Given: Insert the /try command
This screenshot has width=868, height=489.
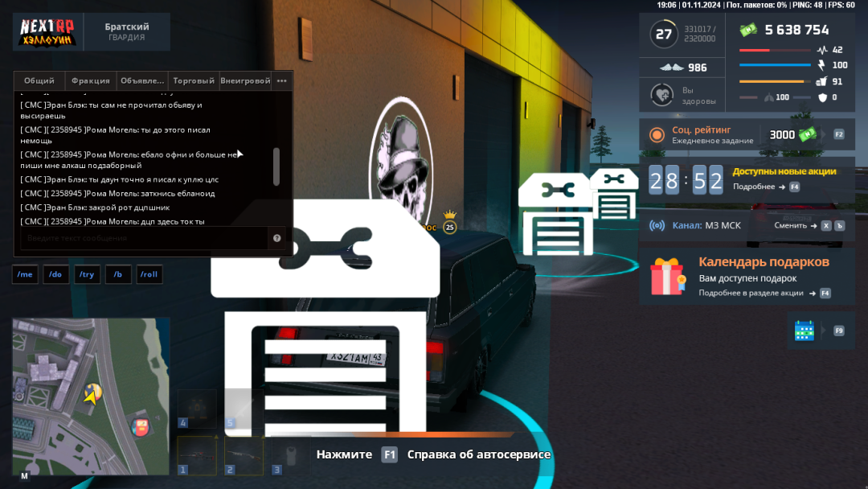Looking at the screenshot, I should click(87, 274).
